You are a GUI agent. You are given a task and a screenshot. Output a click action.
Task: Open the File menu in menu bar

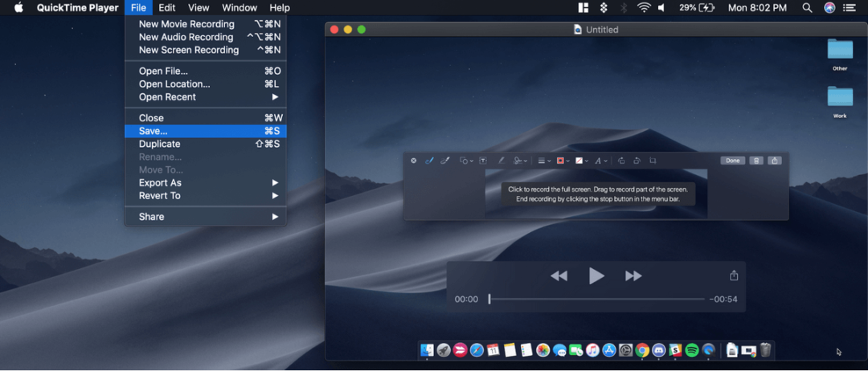tap(138, 8)
